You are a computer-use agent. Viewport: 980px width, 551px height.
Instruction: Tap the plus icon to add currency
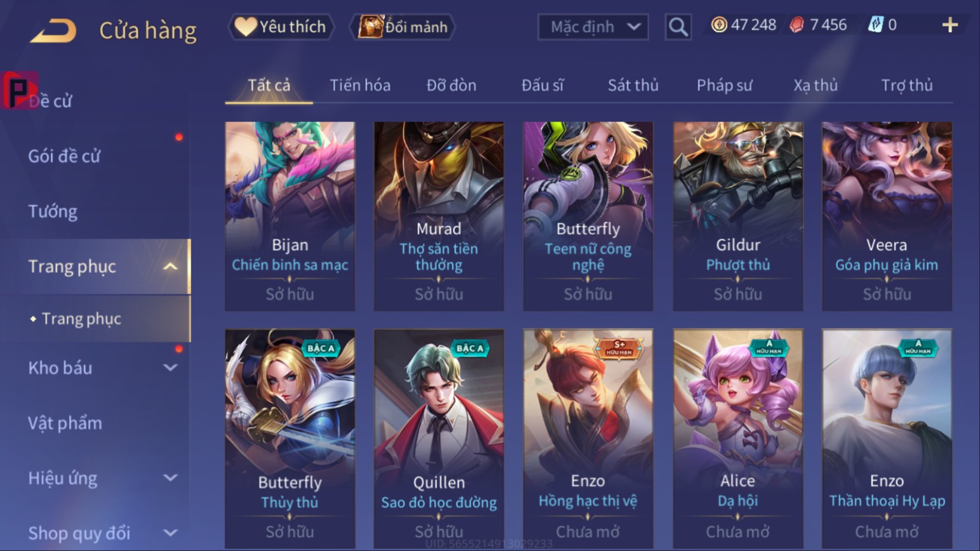tap(950, 25)
